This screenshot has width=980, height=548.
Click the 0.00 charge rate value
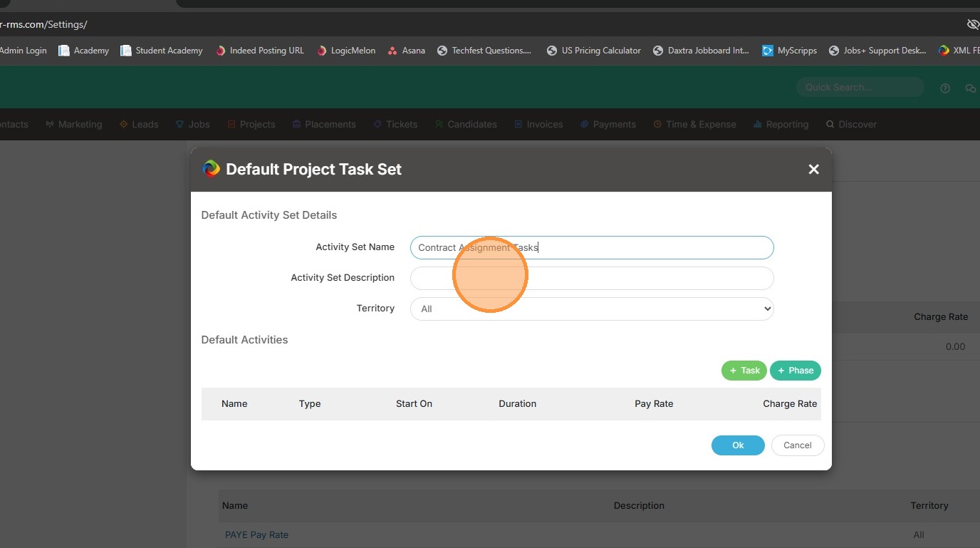(x=955, y=346)
